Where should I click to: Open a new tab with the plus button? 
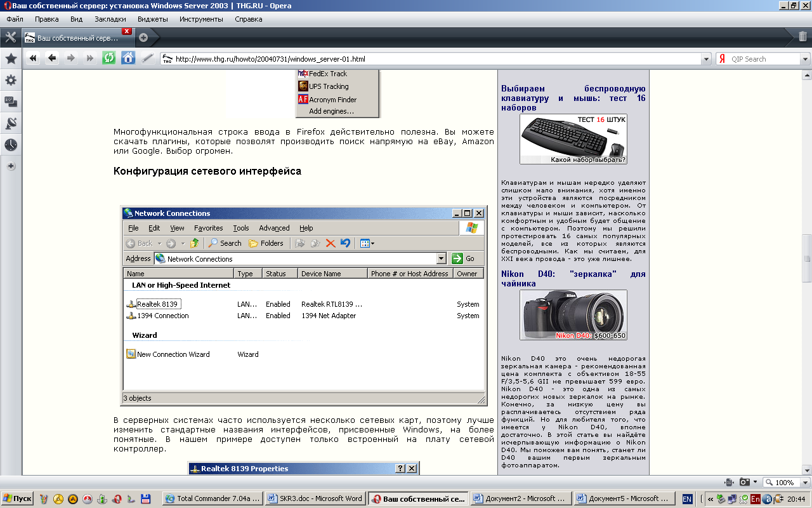tap(143, 37)
